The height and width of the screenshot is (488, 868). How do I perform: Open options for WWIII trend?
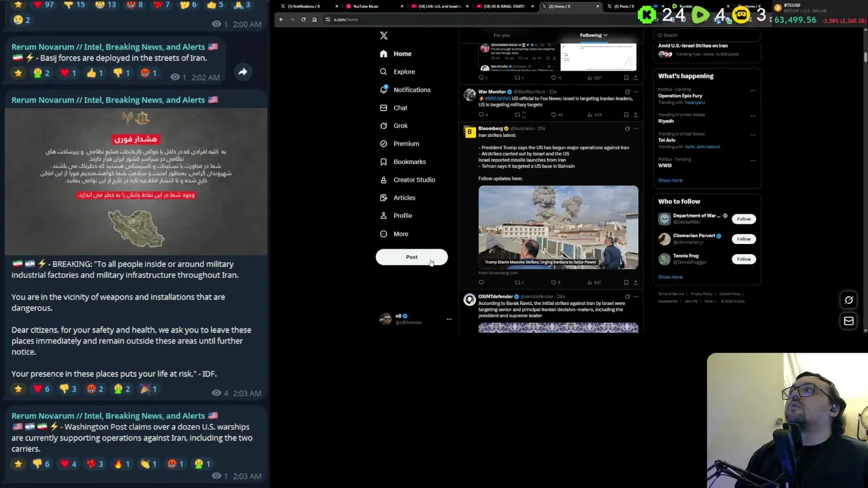pos(753,161)
